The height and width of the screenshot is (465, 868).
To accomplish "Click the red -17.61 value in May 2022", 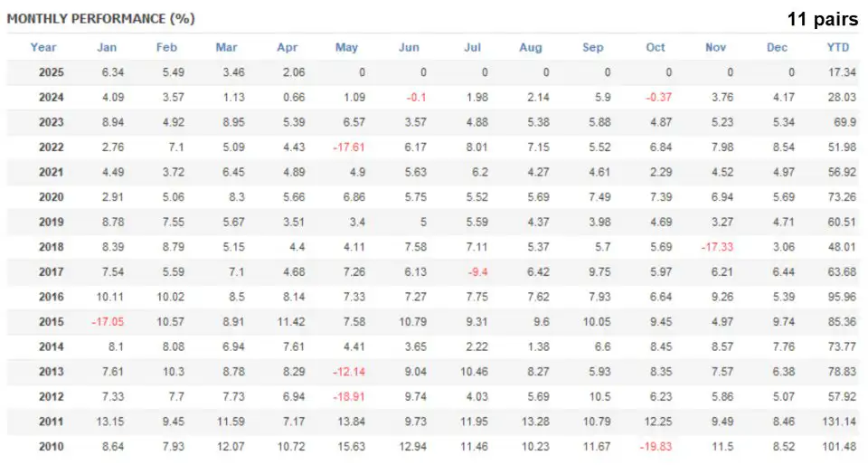I will click(346, 147).
